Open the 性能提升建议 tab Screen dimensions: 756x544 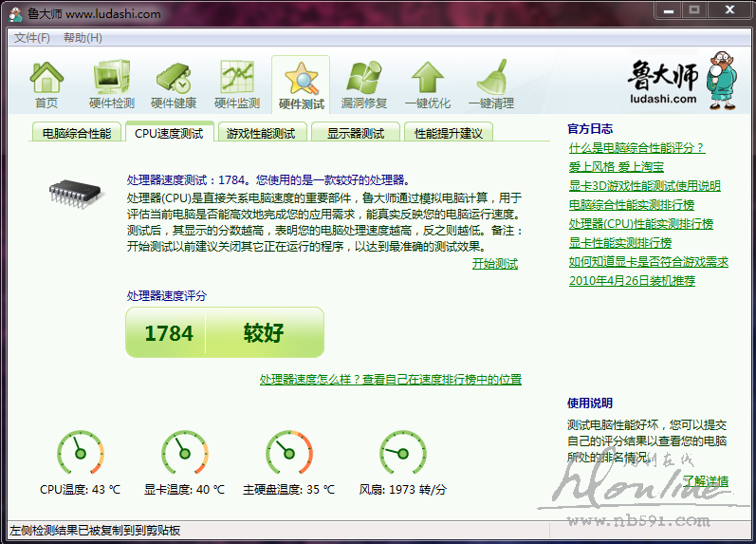coord(449,134)
